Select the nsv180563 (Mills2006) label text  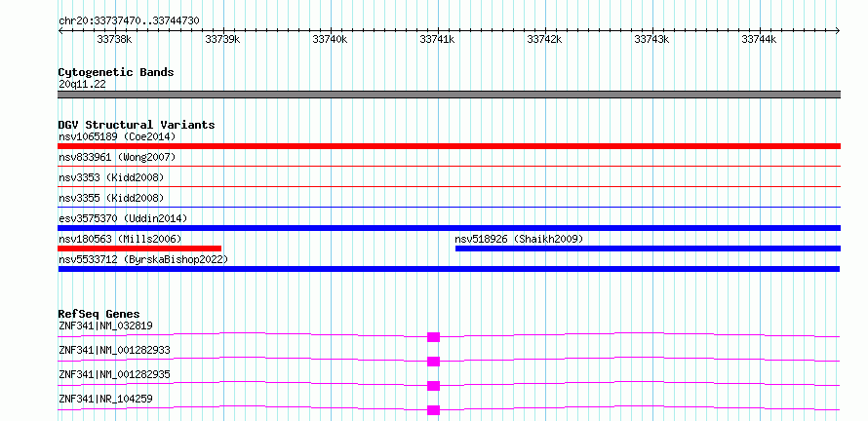coord(120,239)
